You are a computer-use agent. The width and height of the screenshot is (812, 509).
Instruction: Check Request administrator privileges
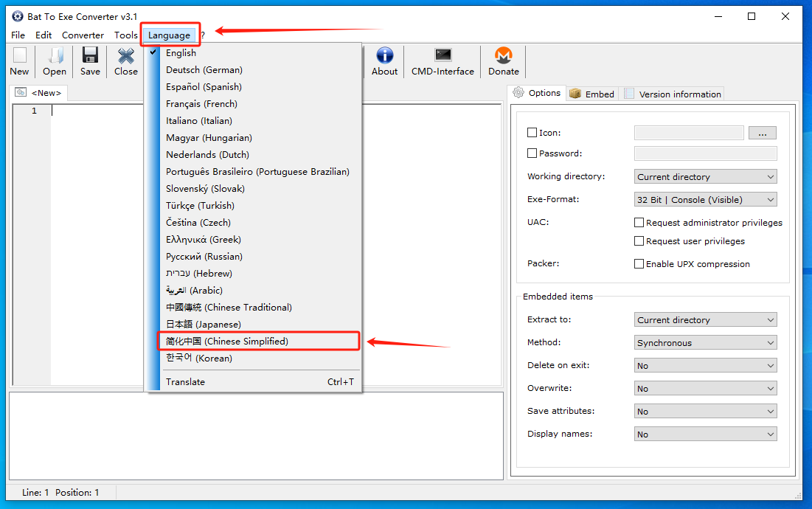click(639, 223)
